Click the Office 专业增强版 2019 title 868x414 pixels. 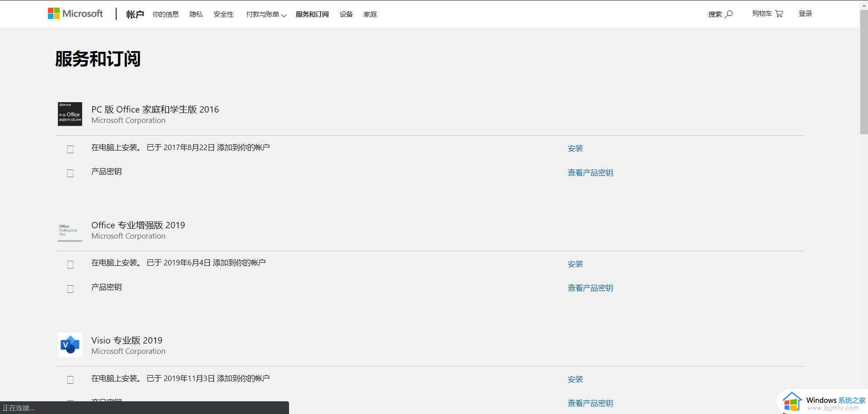pos(138,225)
